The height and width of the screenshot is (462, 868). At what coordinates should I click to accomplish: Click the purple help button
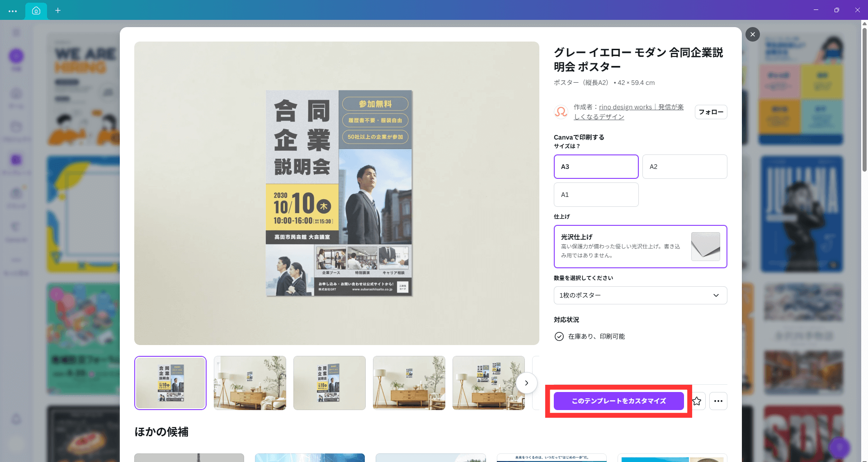click(839, 448)
